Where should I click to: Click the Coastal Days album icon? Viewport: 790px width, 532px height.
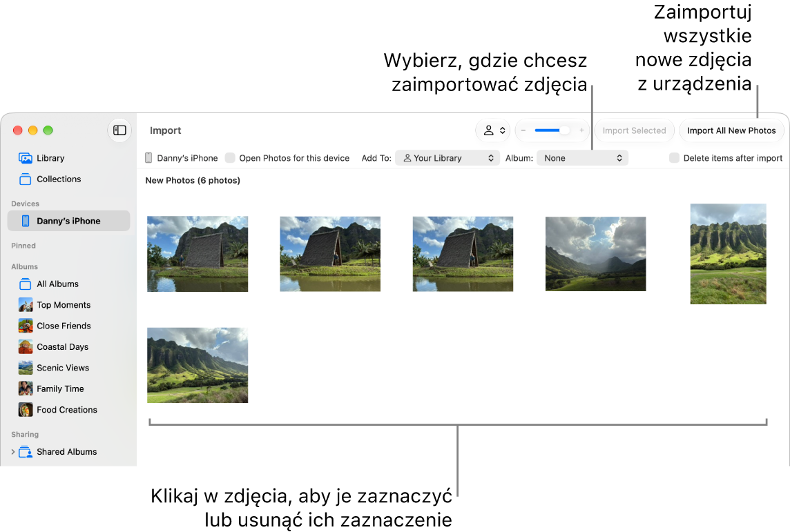(26, 347)
